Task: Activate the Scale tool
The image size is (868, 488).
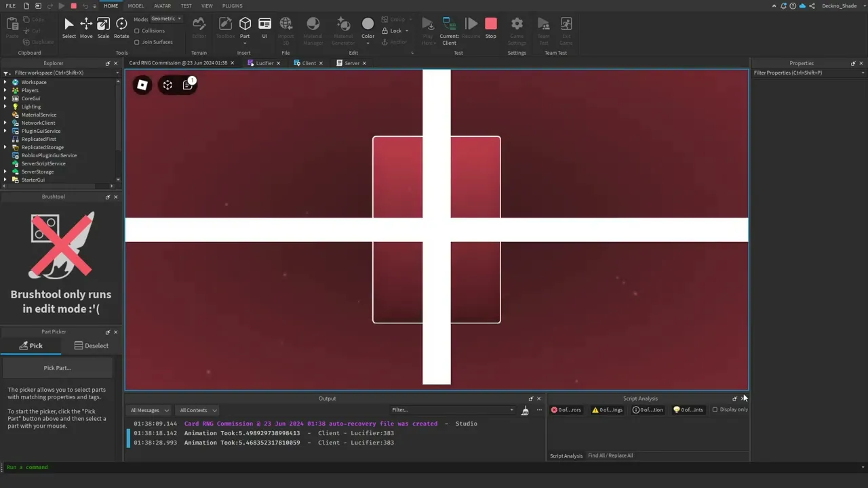Action: (103, 28)
